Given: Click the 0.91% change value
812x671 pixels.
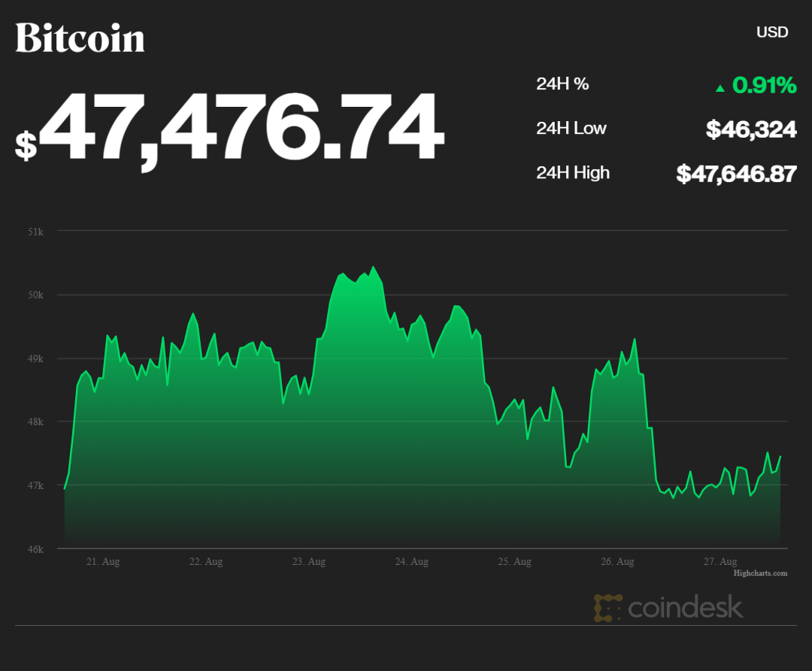Looking at the screenshot, I should [x=764, y=85].
